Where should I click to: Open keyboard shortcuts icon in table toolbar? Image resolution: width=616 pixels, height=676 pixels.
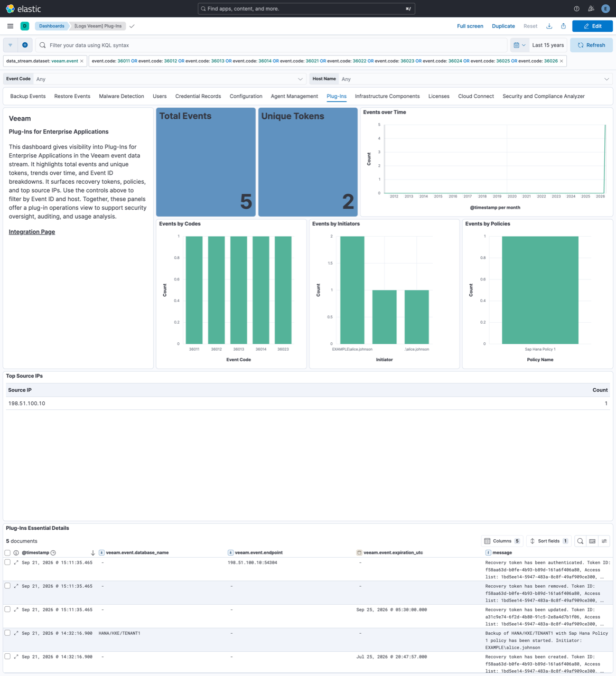coord(592,541)
